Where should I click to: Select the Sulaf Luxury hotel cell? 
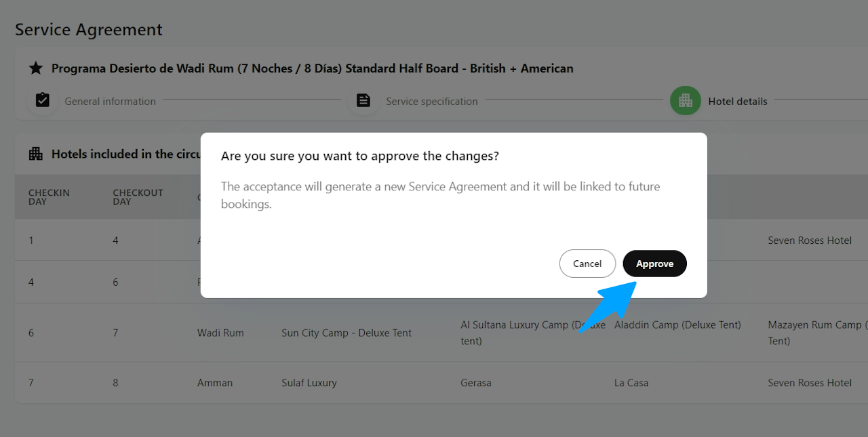(309, 383)
